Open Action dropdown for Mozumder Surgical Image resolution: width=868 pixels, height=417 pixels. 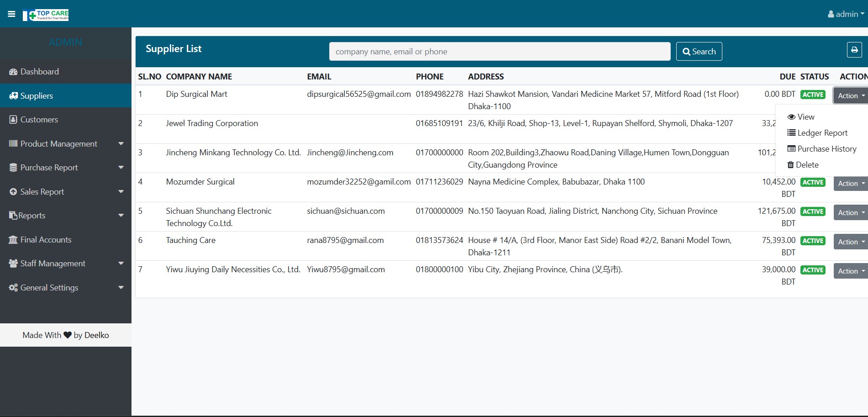click(850, 184)
